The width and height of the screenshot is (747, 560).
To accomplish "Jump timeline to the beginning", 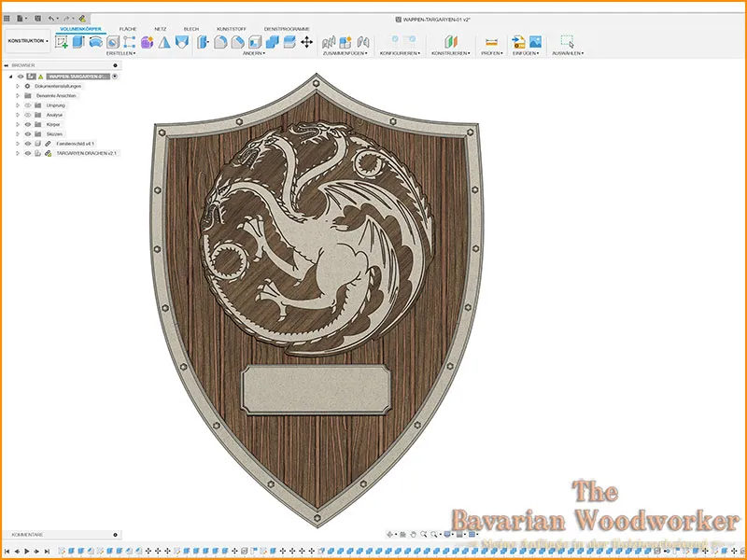I will tap(7, 552).
